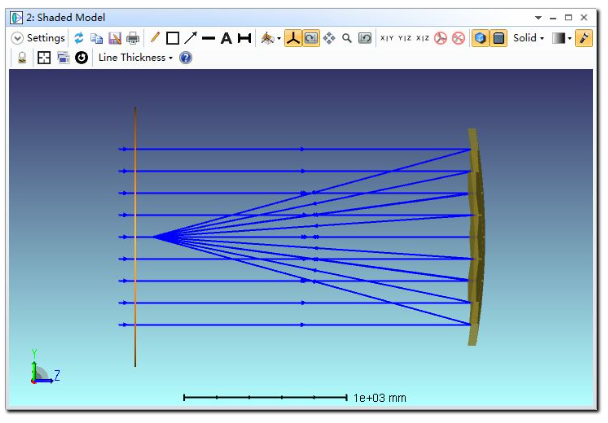The image size is (608, 423).
Task: Select the text annotation 'A' tool
Action: (x=226, y=38)
